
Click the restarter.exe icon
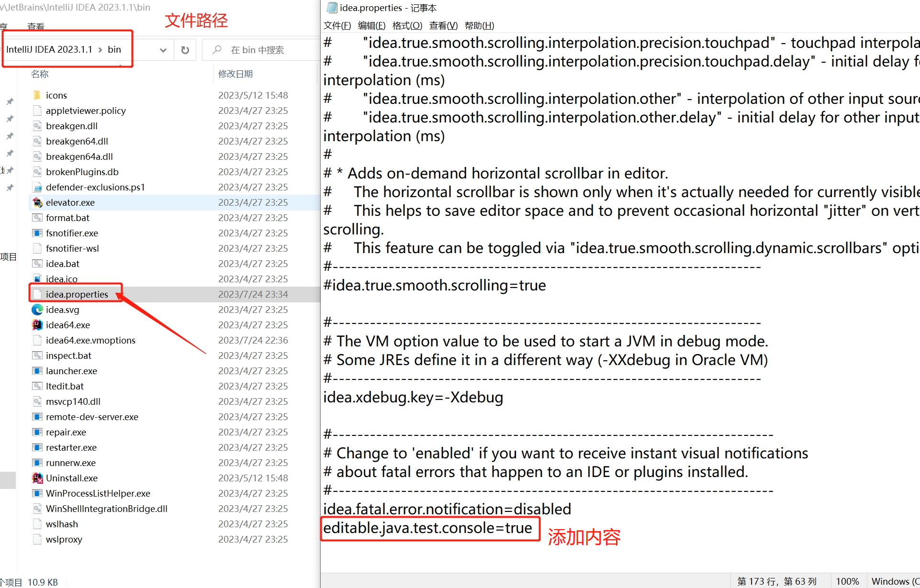[x=37, y=447]
